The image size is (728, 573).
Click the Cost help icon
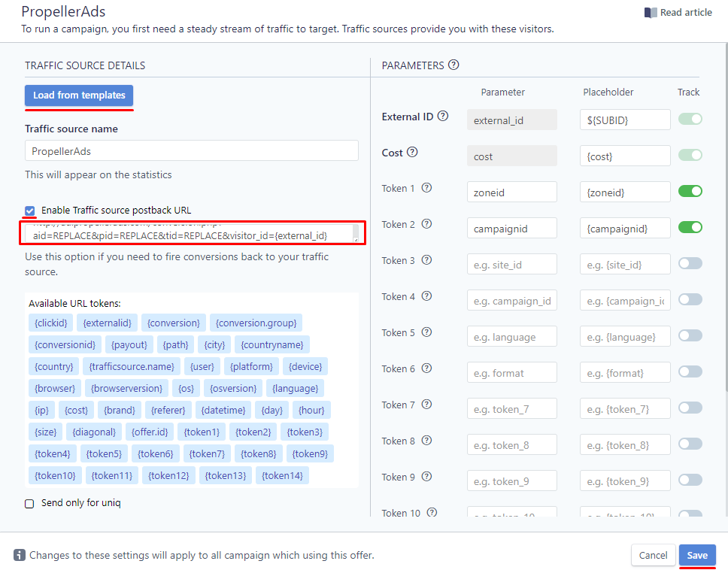412,153
